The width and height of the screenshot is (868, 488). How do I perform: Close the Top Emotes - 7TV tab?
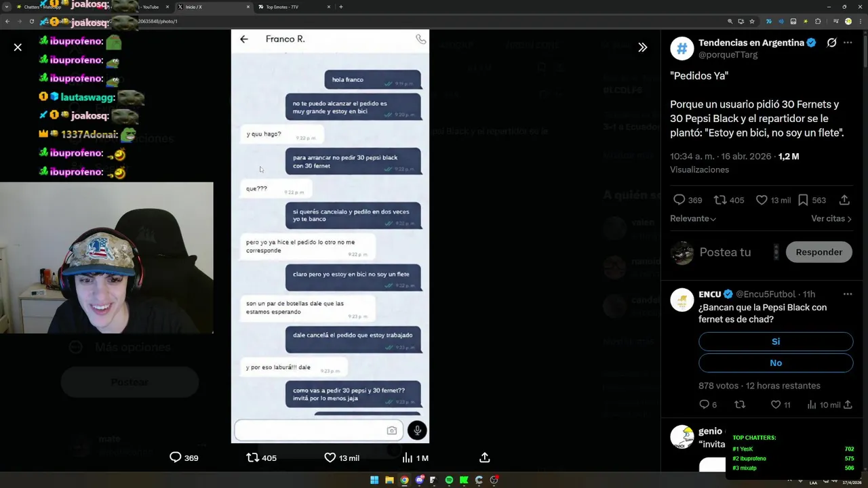329,7
